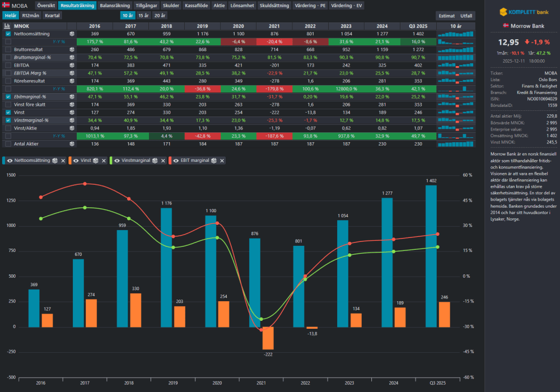Click the coin stack icon in Nettoomsättning row
This screenshot has height=392, width=560.
click(72, 34)
